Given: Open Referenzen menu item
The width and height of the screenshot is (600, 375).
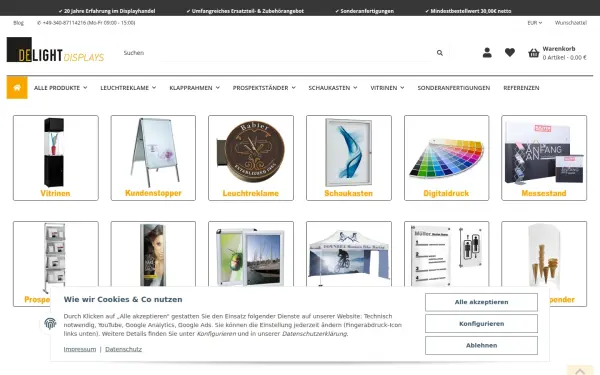Looking at the screenshot, I should click(x=521, y=88).
